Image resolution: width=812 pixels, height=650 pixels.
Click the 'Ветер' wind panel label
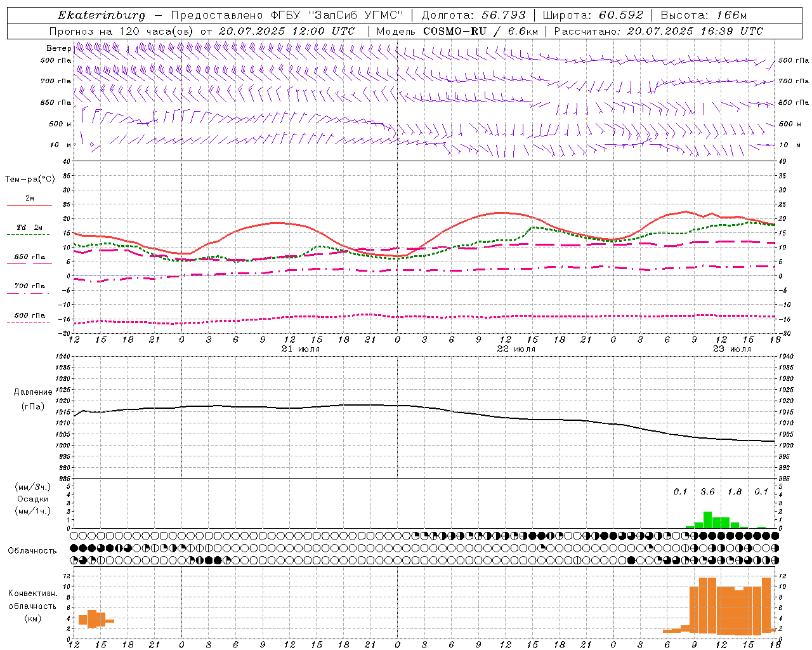[59, 48]
